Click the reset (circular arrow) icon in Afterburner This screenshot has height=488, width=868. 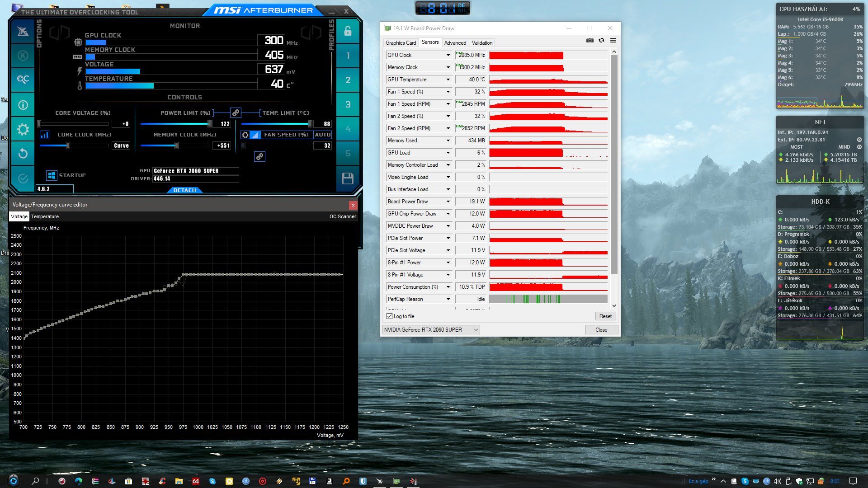(x=23, y=154)
